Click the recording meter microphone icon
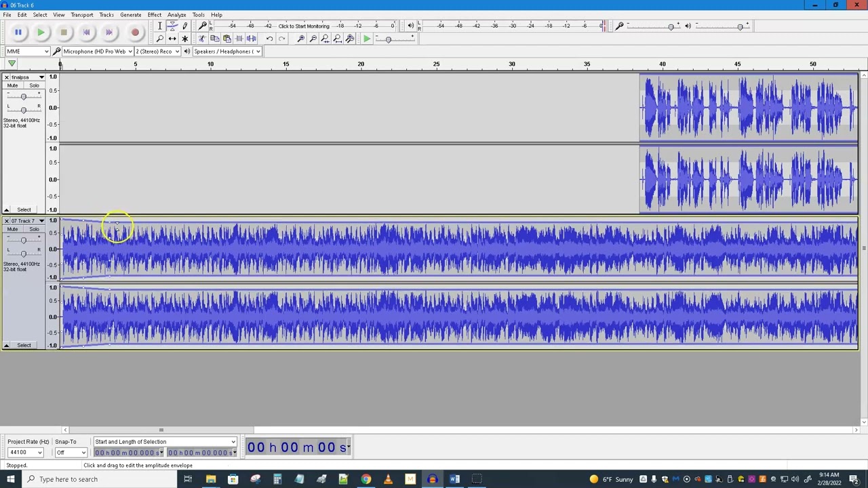Image resolution: width=868 pixels, height=488 pixels. coord(202,26)
